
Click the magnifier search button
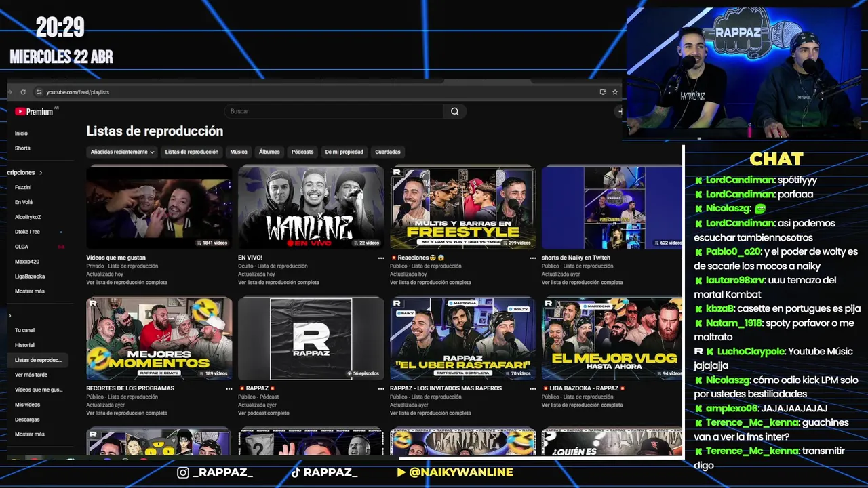(x=455, y=111)
